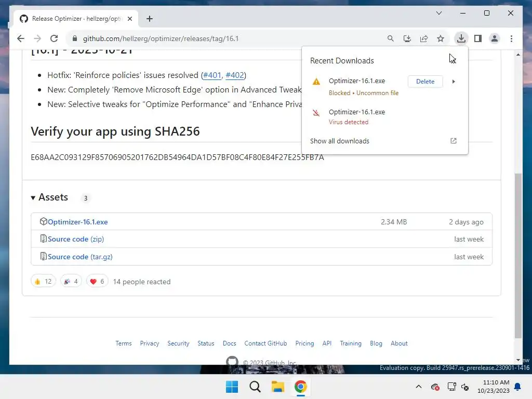
Task: Open Show all downloads
Action: (339, 141)
